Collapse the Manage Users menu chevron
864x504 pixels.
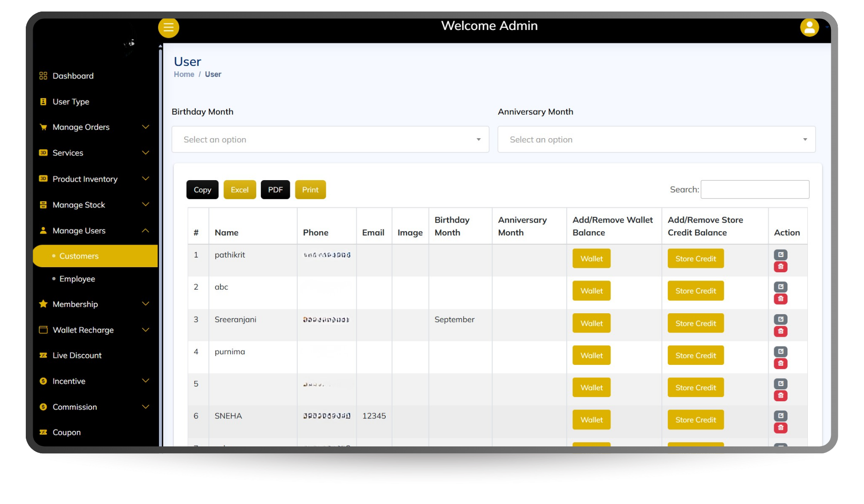click(146, 230)
